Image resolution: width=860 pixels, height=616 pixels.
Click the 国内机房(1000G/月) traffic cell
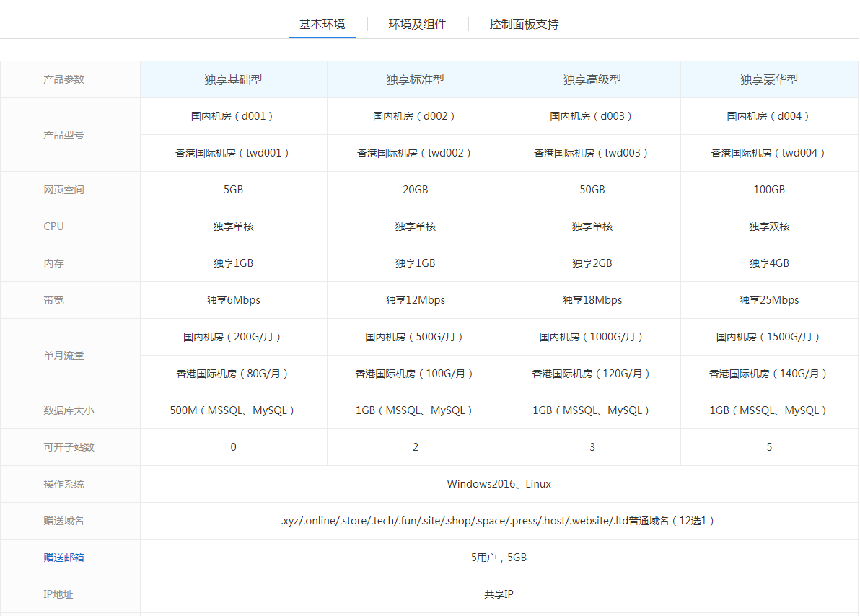pyautogui.click(x=592, y=337)
